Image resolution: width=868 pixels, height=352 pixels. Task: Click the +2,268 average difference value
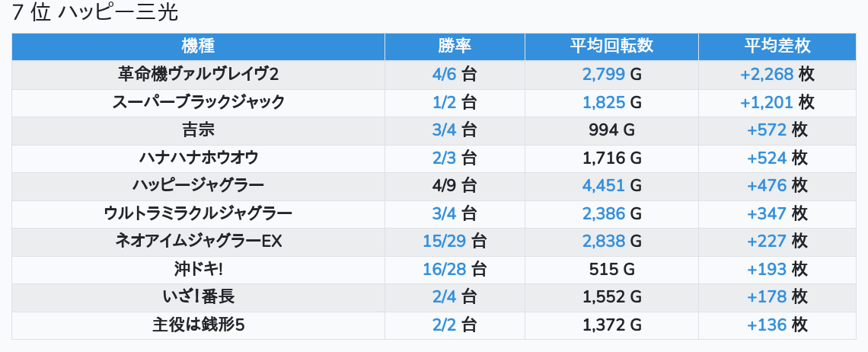pyautogui.click(x=767, y=74)
